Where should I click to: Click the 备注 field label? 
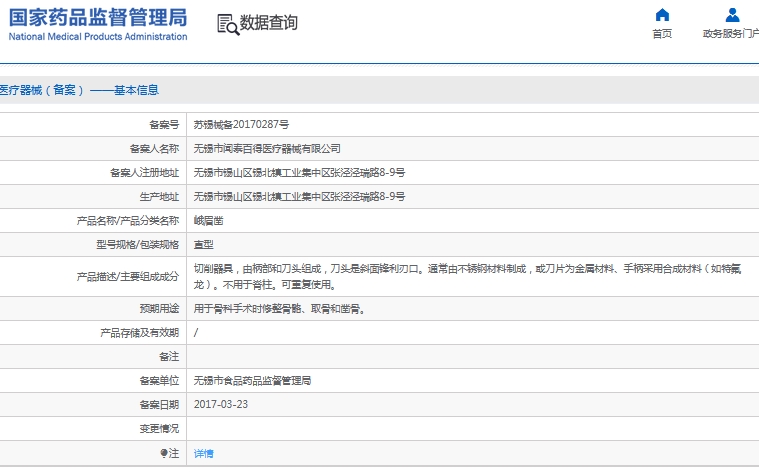pyautogui.click(x=169, y=357)
